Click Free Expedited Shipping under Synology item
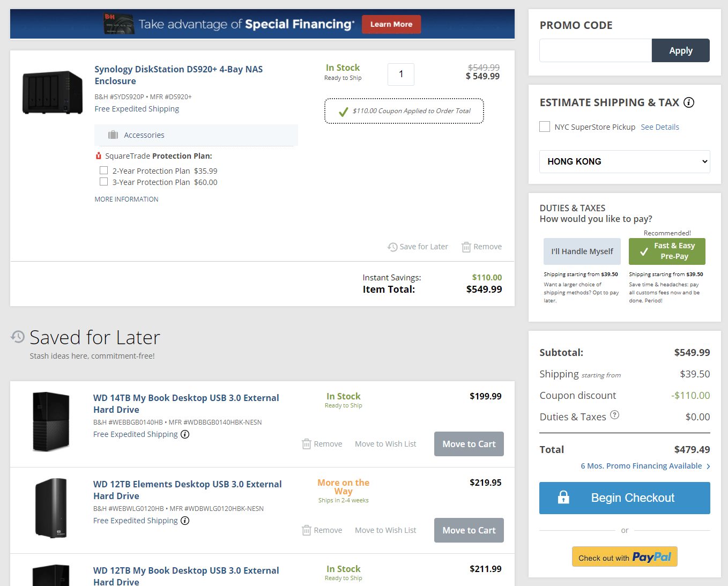The width and height of the screenshot is (728, 586). point(137,109)
